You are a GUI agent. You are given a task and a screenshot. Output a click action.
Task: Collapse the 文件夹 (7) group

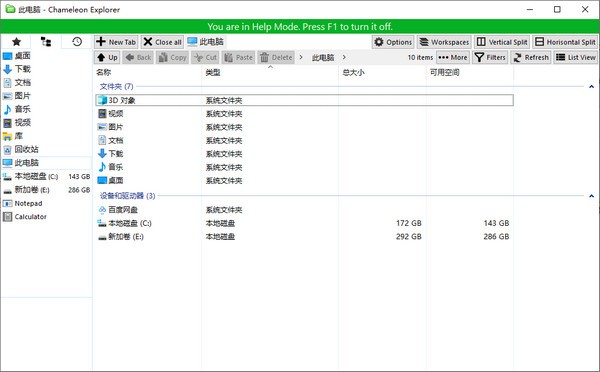pos(591,86)
